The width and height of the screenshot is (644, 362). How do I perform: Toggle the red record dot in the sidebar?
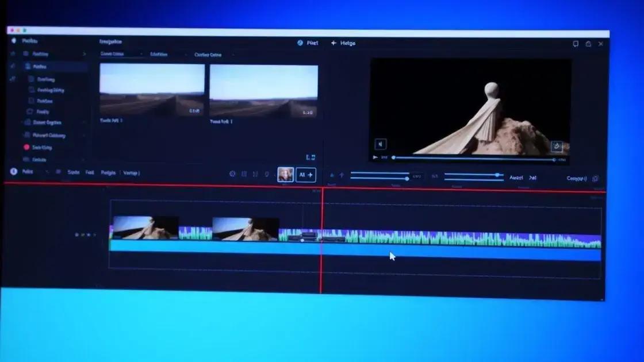26,147
